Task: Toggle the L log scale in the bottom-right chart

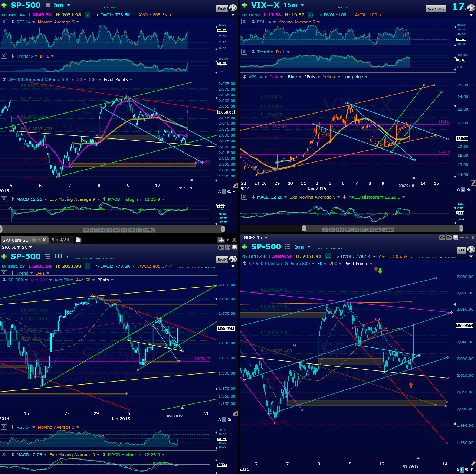Action: pos(462,470)
